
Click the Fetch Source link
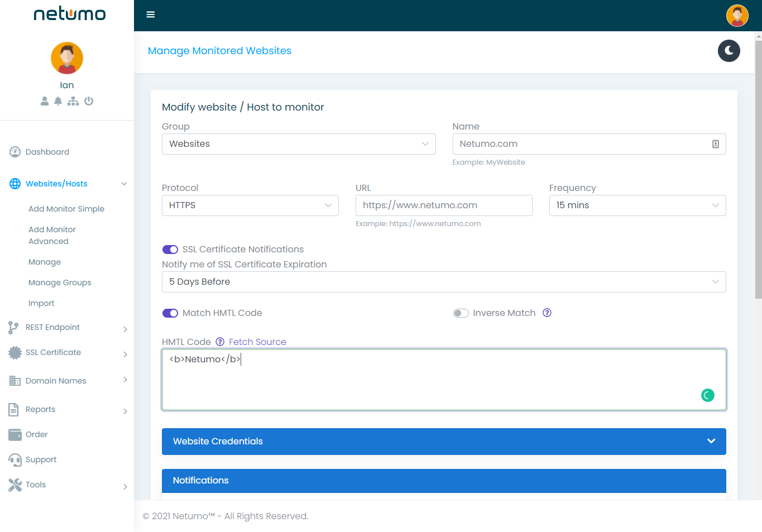pos(257,342)
